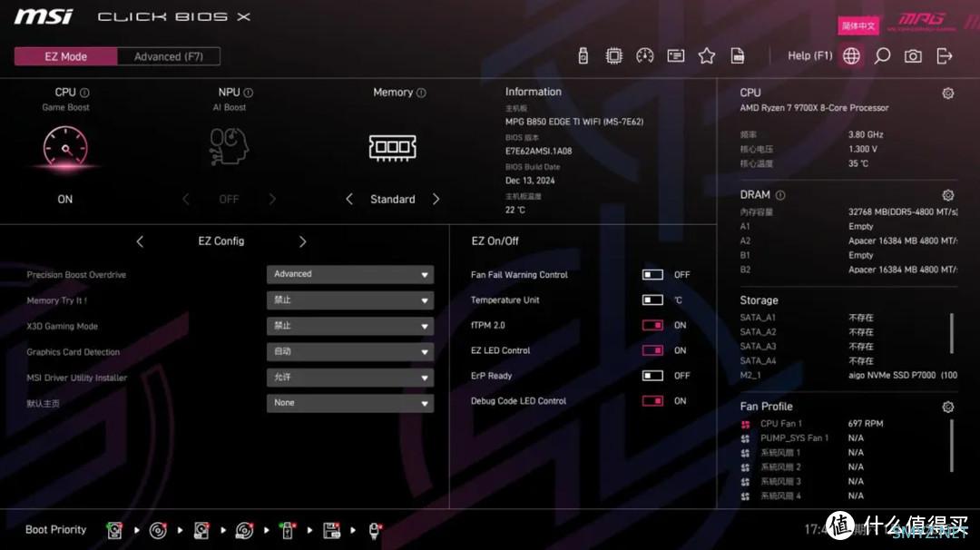Toggle Debug Code LED Control switch

(652, 400)
